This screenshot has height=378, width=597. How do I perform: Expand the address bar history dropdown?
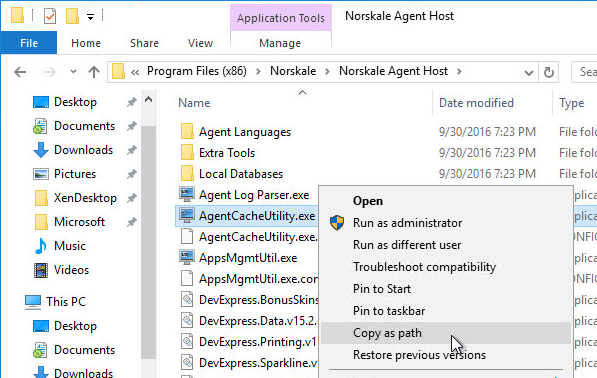(x=528, y=72)
